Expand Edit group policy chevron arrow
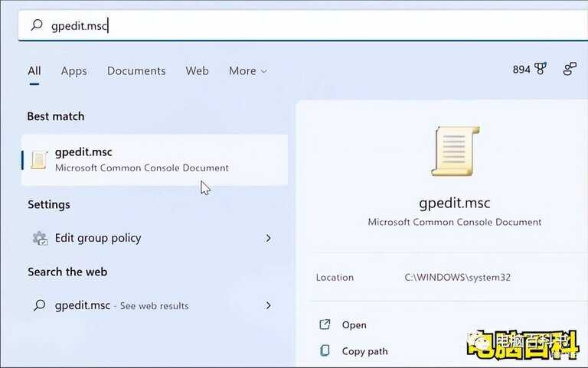588x368 pixels. 268,238
